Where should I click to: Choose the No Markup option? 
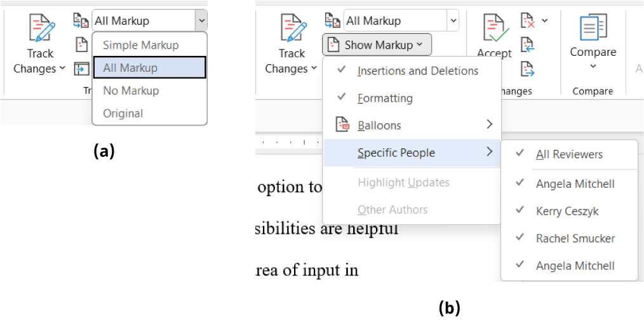tap(131, 91)
